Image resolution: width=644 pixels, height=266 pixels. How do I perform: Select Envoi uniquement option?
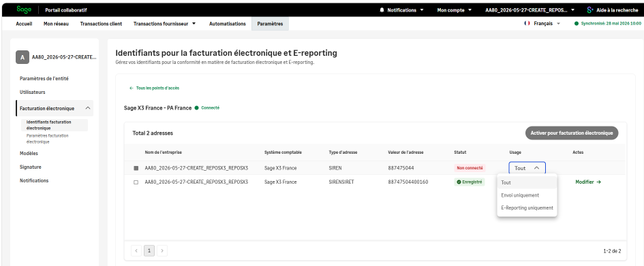[x=527, y=195]
